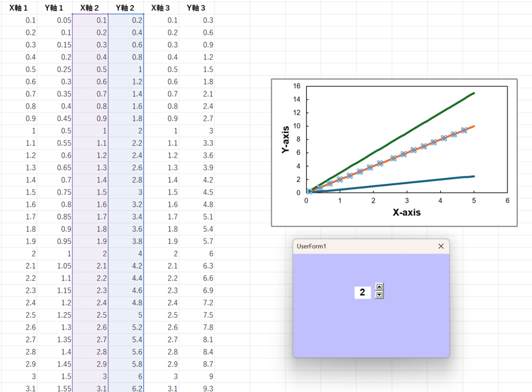Screen dimensions: 532x392
Task: Click the spin up arrow in UserForm1
Action: pyautogui.click(x=379, y=287)
